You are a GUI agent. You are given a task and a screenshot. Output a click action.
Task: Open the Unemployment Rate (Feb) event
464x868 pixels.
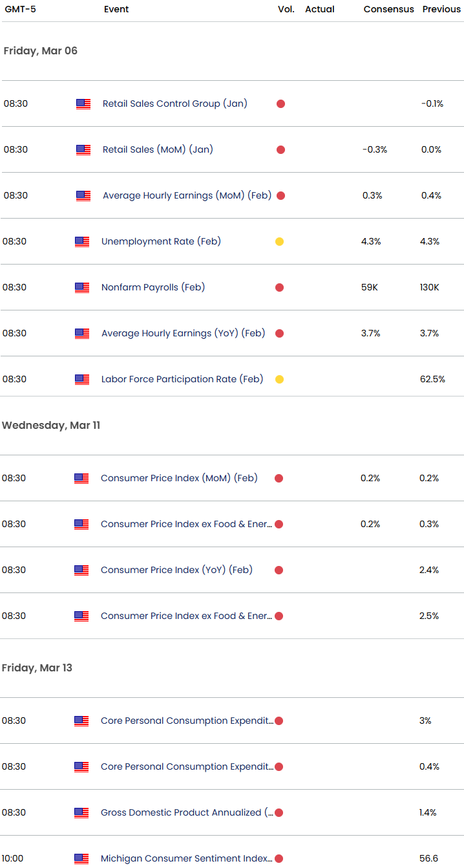point(161,241)
